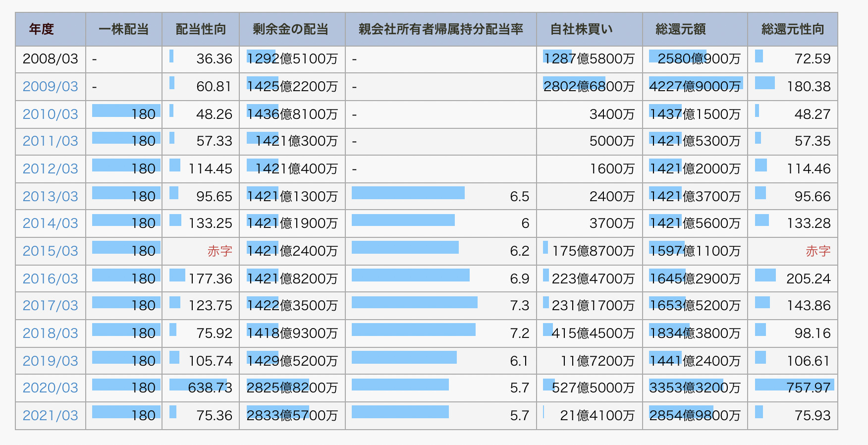The height and width of the screenshot is (445, 868).
Task: Select total payout ratio 72.59
Action: click(x=813, y=59)
